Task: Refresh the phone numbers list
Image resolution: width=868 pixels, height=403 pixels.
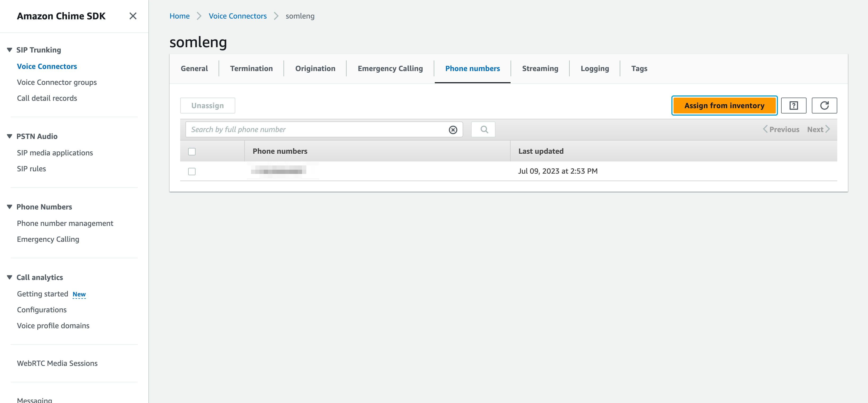Action: (824, 106)
